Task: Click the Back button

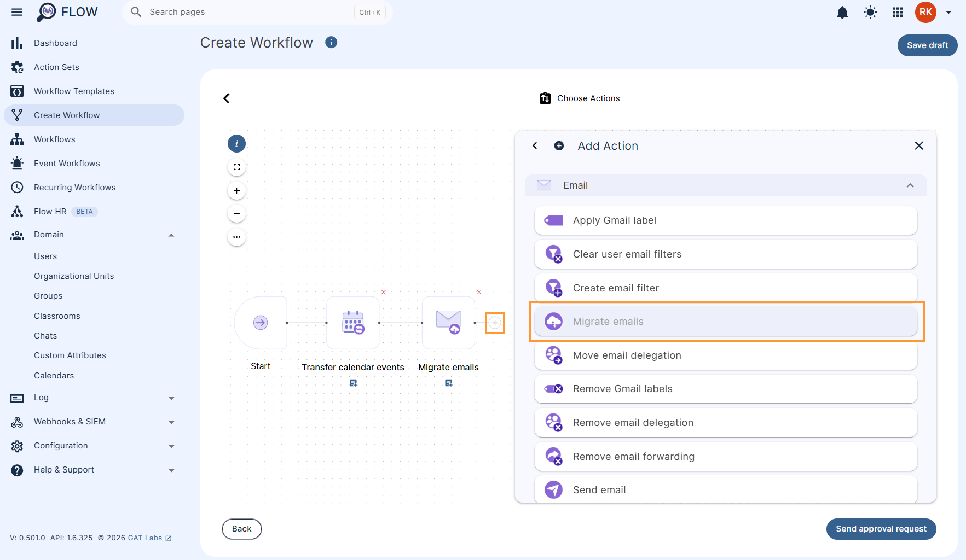Action: (x=241, y=529)
